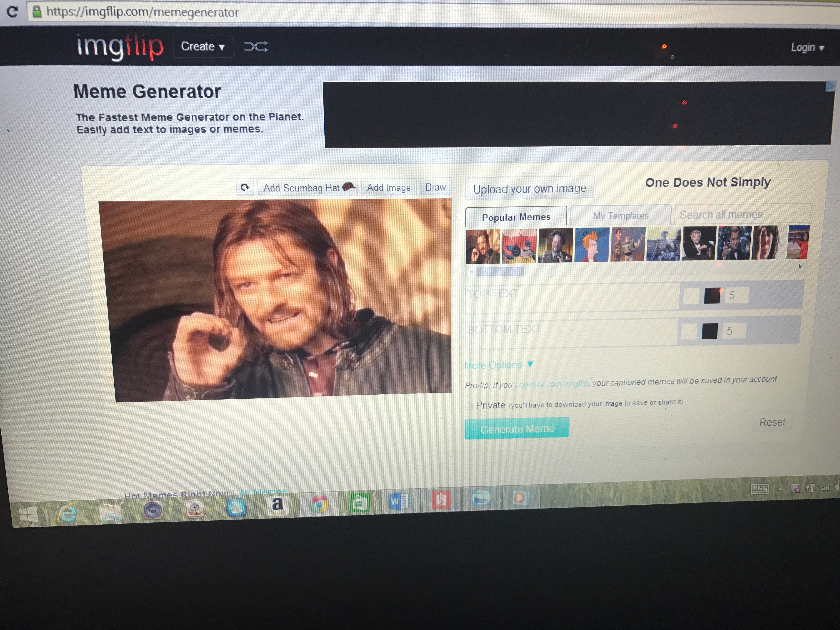Click the rotate image icon button
840x630 pixels.
pos(245,187)
